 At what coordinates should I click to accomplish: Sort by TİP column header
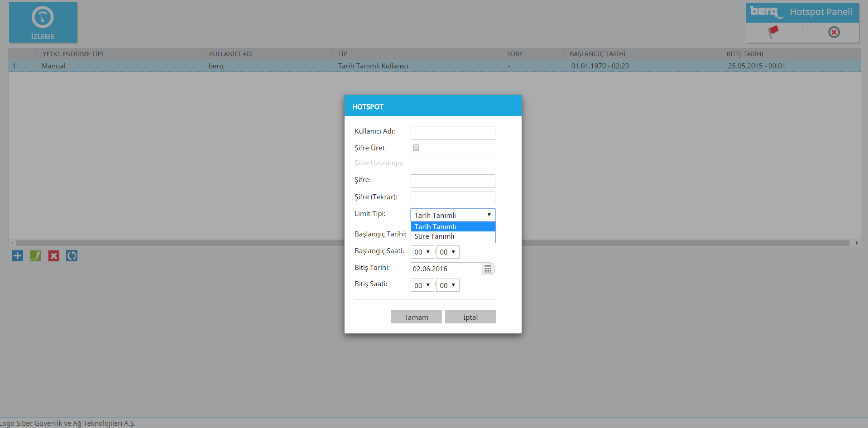[x=343, y=54]
